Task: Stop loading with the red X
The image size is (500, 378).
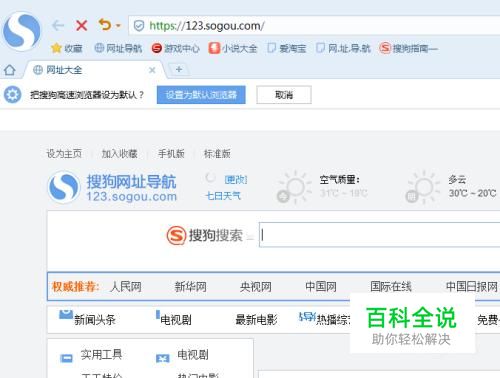Action: [x=81, y=25]
